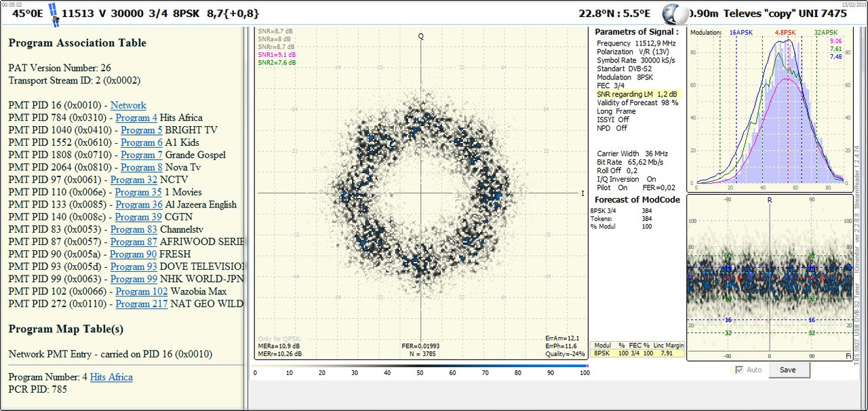
Task: Click the 'Program Association Table' heading
Action: 77,43
